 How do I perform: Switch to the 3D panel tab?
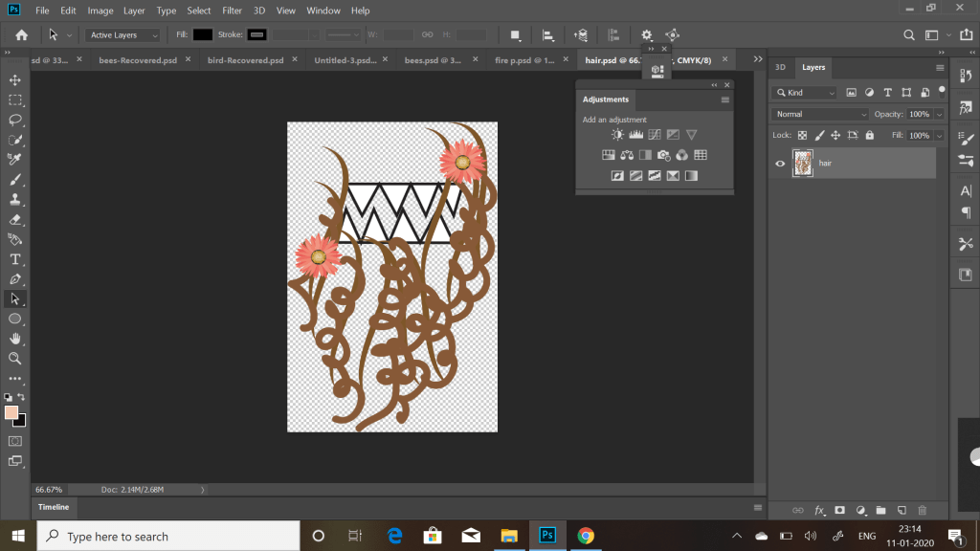click(780, 68)
